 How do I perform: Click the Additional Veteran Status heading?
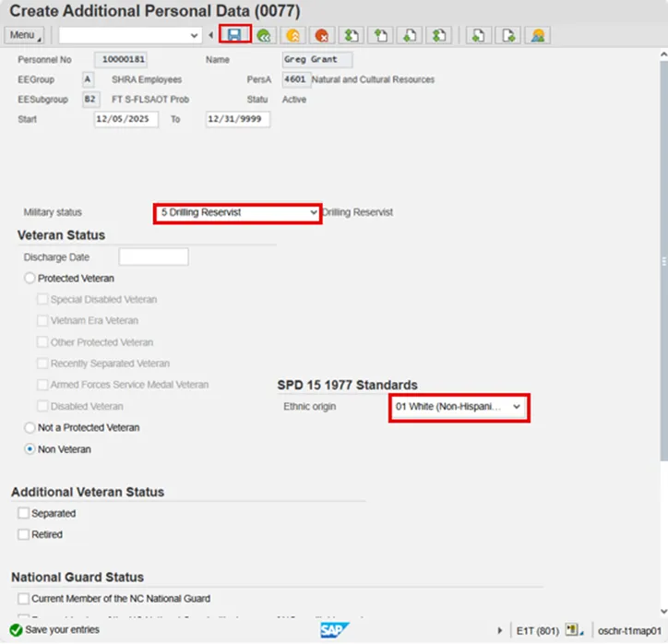coord(88,492)
